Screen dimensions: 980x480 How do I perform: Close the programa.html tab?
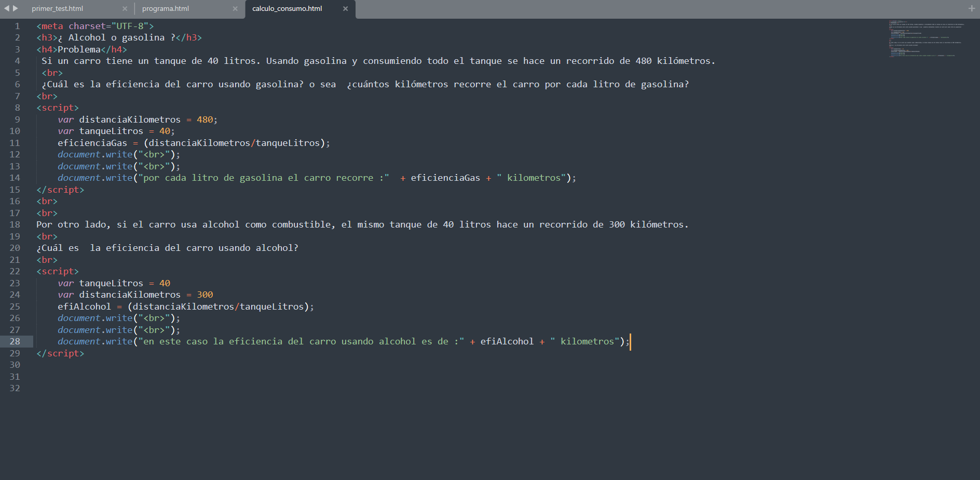click(235, 9)
